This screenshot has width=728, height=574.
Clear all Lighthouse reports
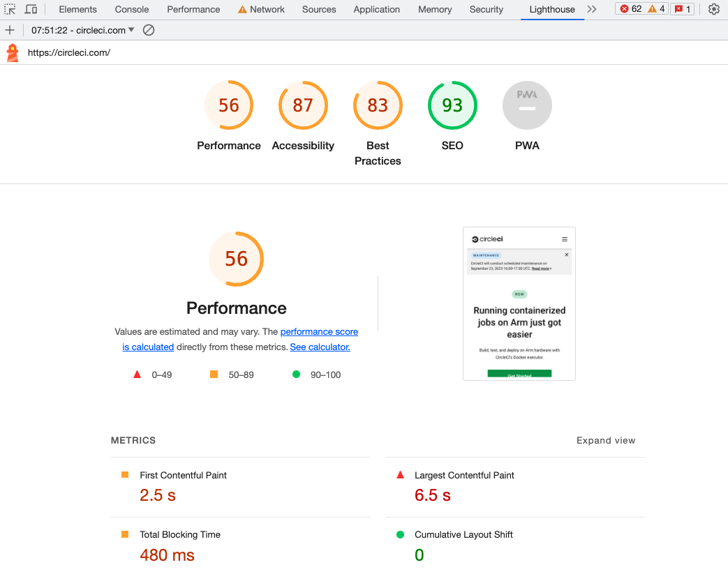point(147,30)
